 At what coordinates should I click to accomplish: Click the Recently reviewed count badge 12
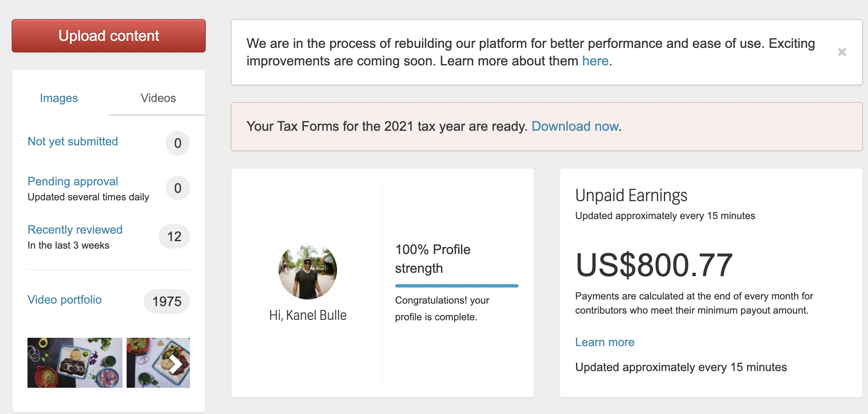pos(174,237)
